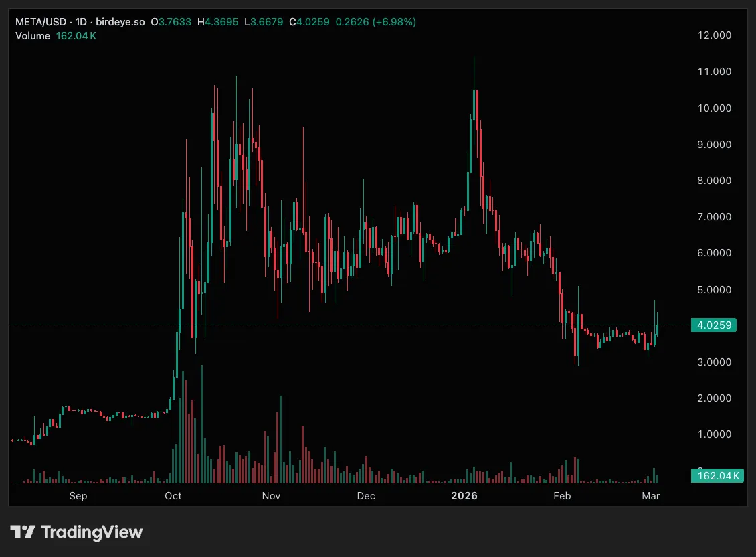Select the Mar label on time axis
Screen dimensions: 756x557
pyautogui.click(x=650, y=496)
